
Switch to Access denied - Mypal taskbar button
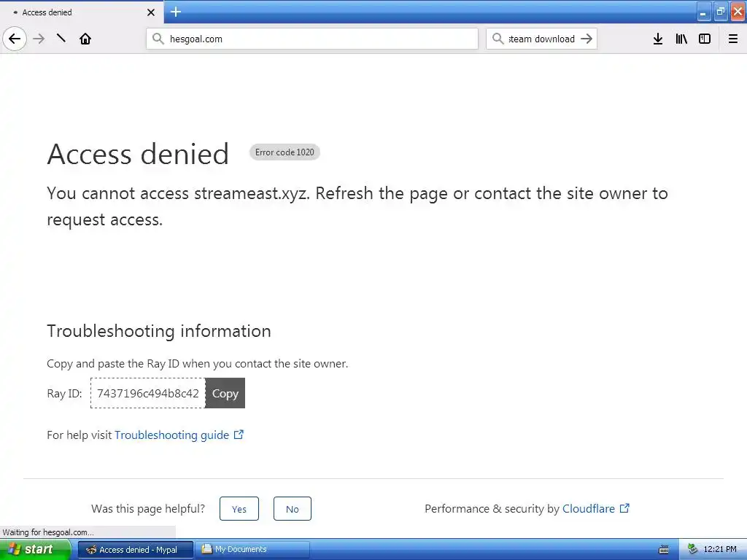point(135,550)
